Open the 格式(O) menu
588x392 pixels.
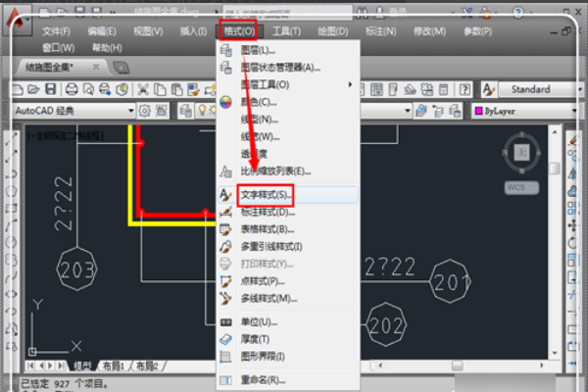(x=238, y=30)
